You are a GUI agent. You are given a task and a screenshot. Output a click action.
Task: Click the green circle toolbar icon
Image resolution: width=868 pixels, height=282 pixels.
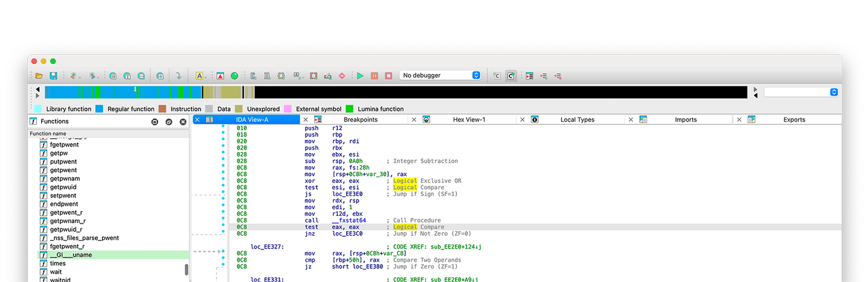(234, 76)
